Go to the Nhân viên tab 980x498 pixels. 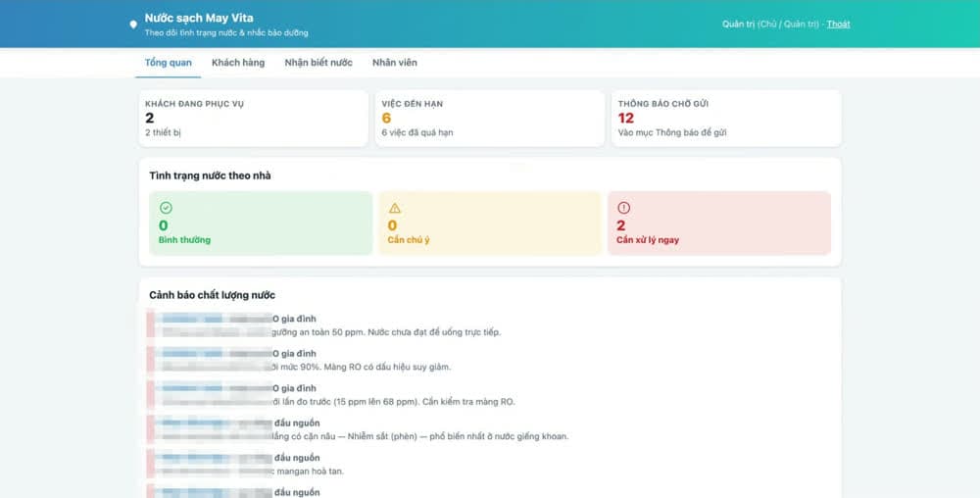coord(395,63)
